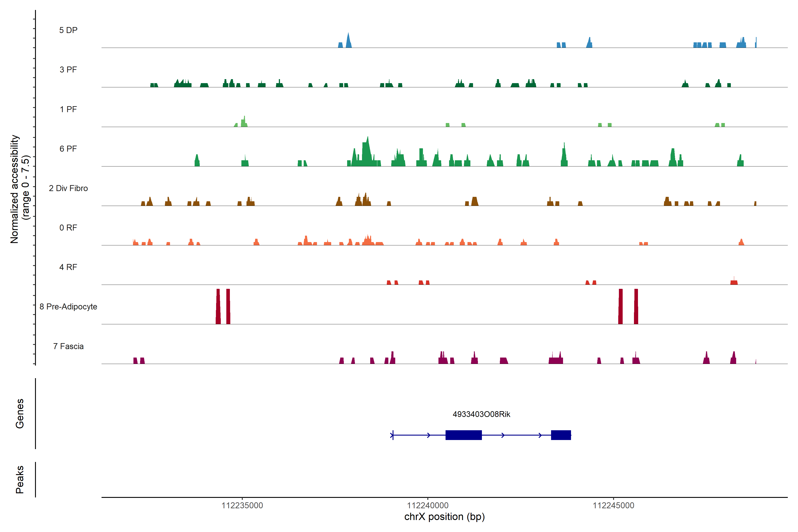Click the large first exon of 4933403O08Rik

(464, 435)
